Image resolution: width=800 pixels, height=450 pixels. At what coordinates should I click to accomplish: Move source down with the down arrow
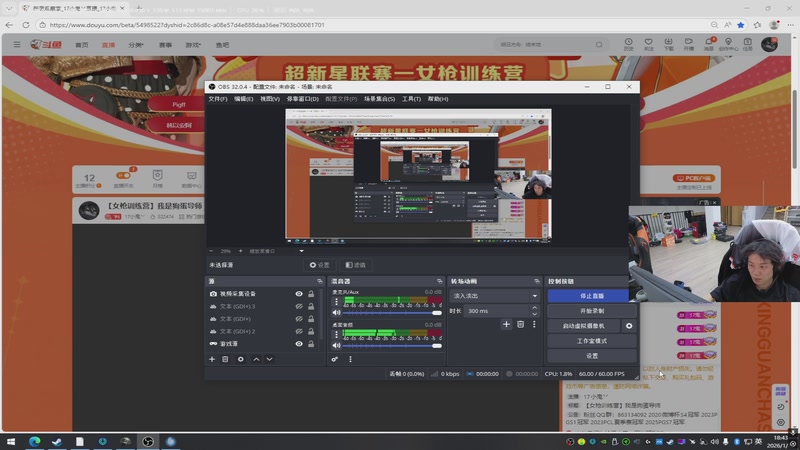[x=269, y=359]
